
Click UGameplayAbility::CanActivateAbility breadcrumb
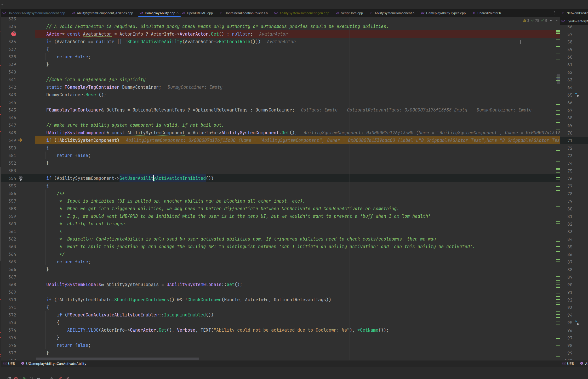point(54,364)
